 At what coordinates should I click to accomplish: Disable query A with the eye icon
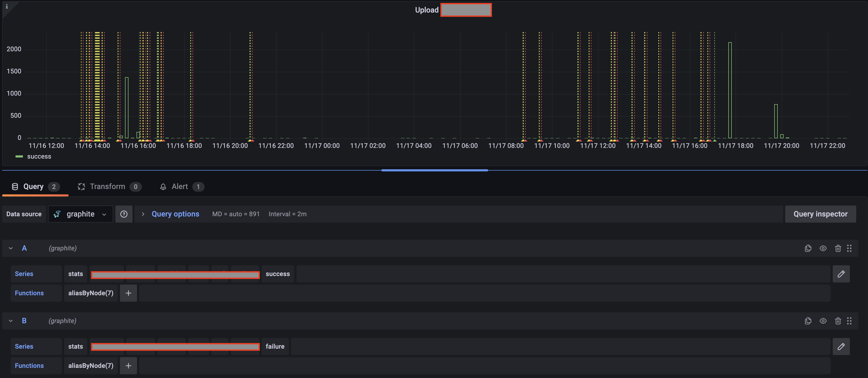click(x=823, y=248)
